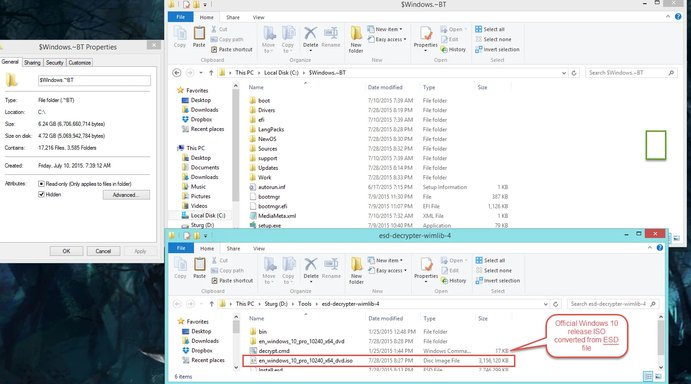Open File tab in $Windows.~BT window
This screenshot has width=691, height=384.
(181, 17)
